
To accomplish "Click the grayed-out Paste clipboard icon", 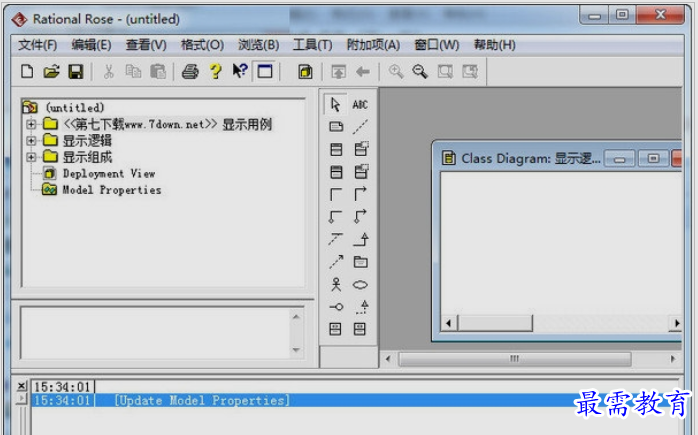I will (158, 71).
